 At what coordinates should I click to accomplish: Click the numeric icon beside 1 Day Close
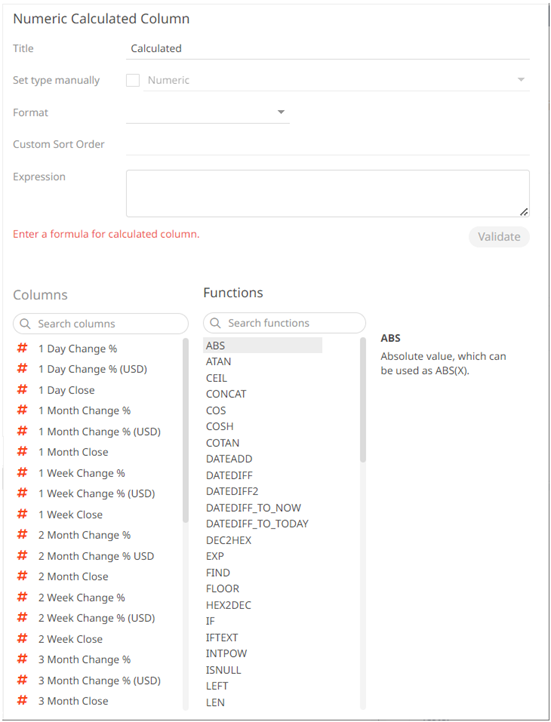(x=22, y=390)
